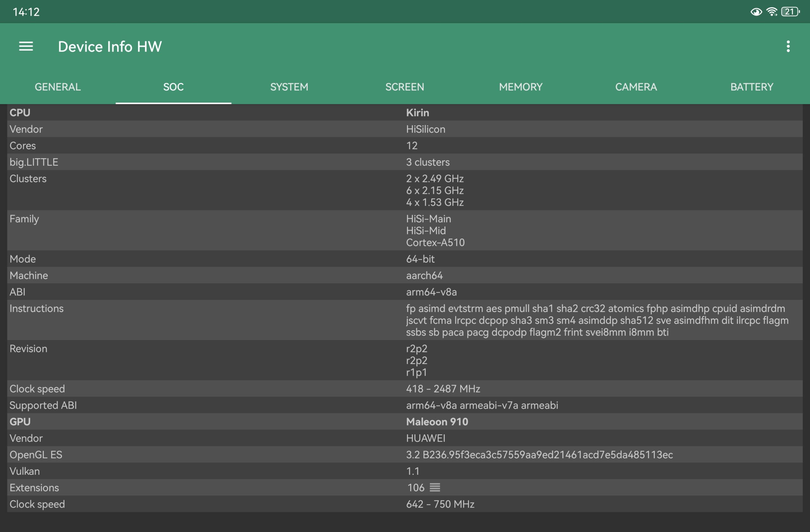
Task: Tap the Wi-Fi status icon
Action: coord(771,12)
